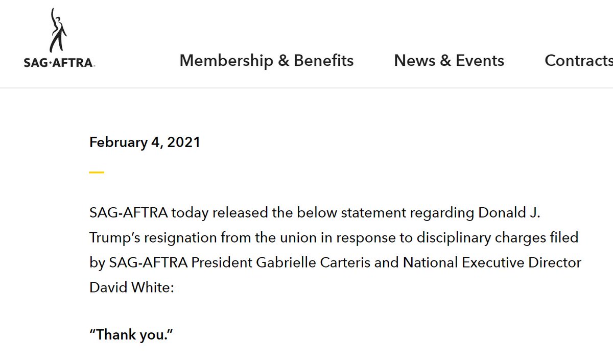Click the phrase "National Executive Director"
The image size is (613, 364).
point(492,263)
